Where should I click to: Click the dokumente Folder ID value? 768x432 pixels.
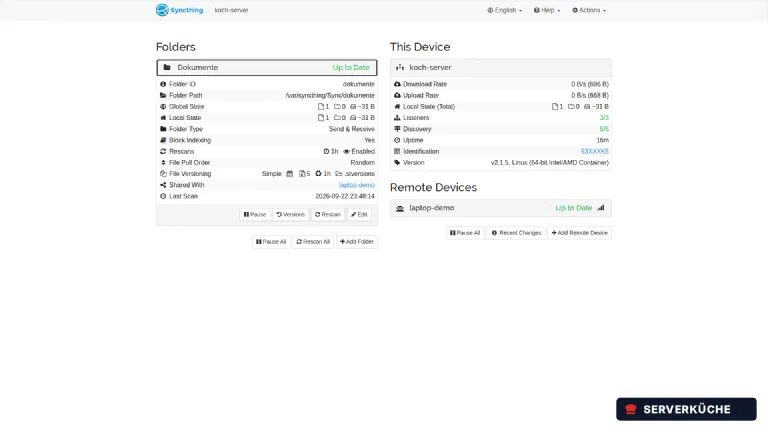[359, 84]
